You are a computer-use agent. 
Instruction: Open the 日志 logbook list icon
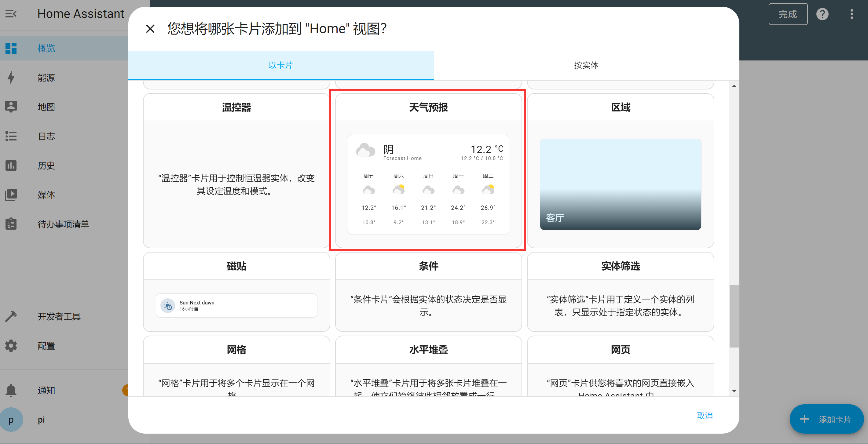coord(11,136)
